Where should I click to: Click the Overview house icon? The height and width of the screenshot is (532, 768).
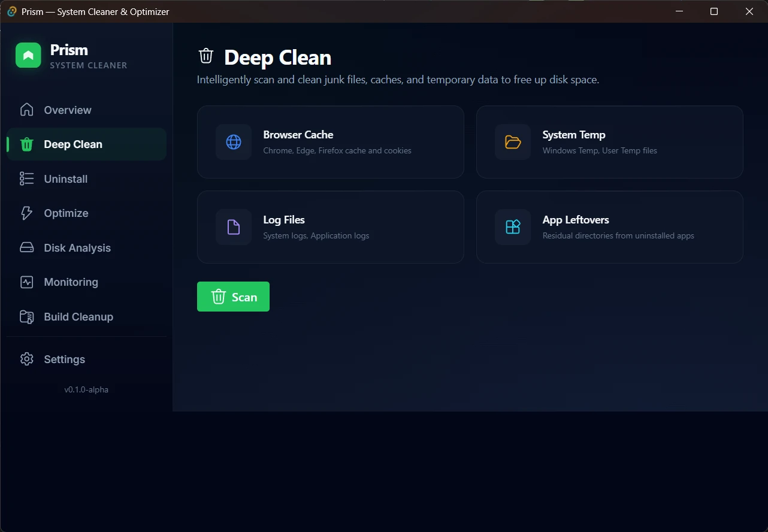coord(26,110)
